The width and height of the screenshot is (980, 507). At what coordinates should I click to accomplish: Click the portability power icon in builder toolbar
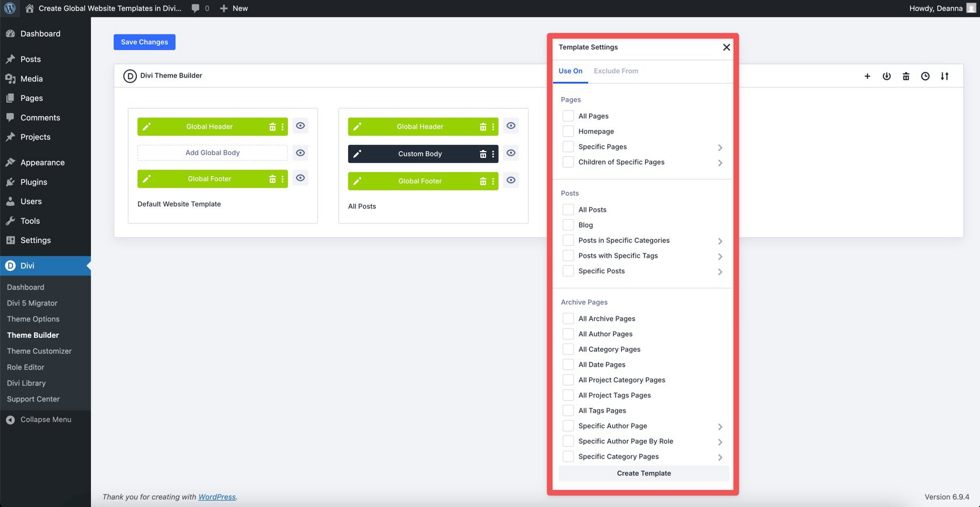887,76
